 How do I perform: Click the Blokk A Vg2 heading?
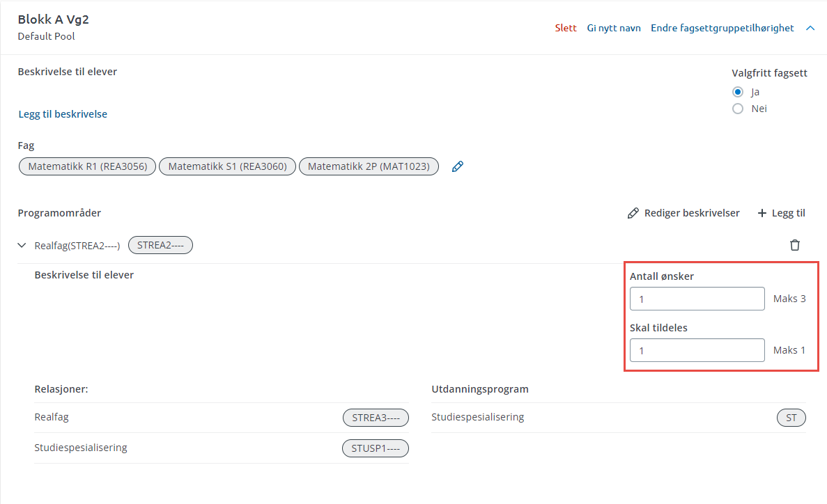click(x=53, y=19)
